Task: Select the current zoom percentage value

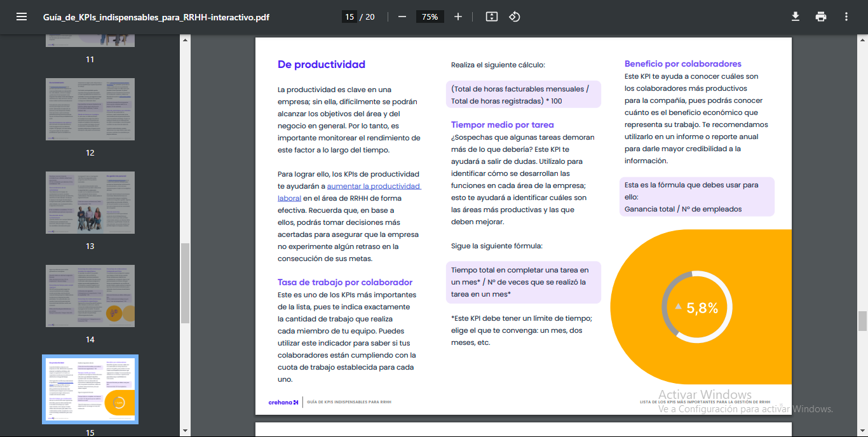Action: pyautogui.click(x=430, y=17)
